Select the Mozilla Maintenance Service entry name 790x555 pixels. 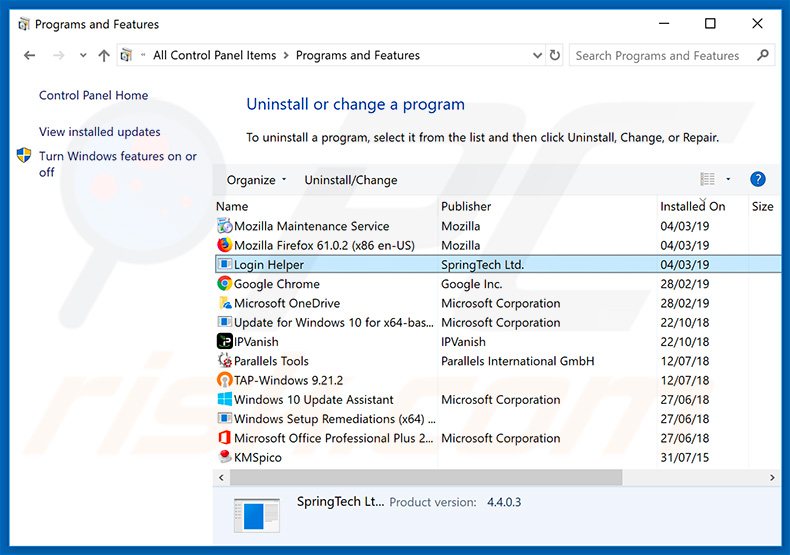(x=311, y=226)
